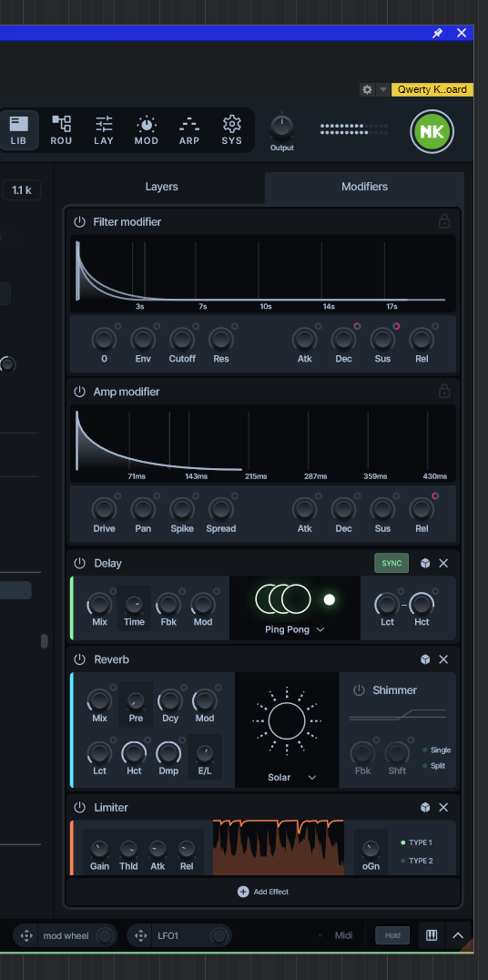Viewport: 488px width, 980px height.
Task: Click the mod wheel move icon
Action: click(x=26, y=935)
